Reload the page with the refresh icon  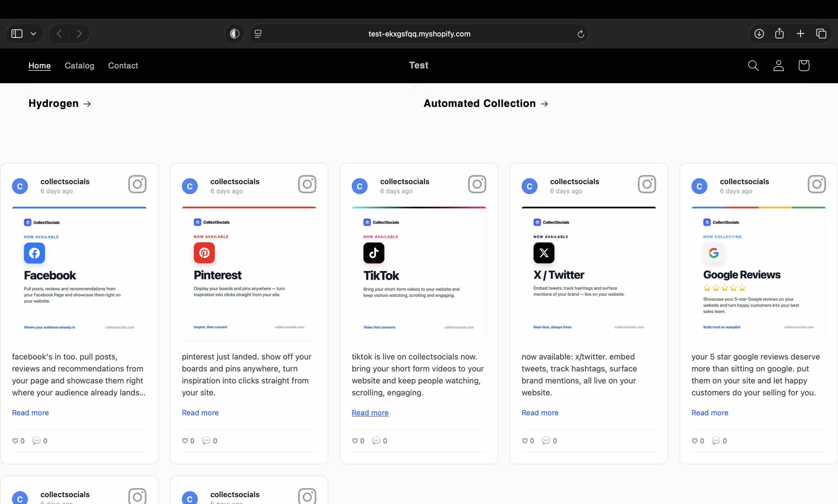coord(581,34)
